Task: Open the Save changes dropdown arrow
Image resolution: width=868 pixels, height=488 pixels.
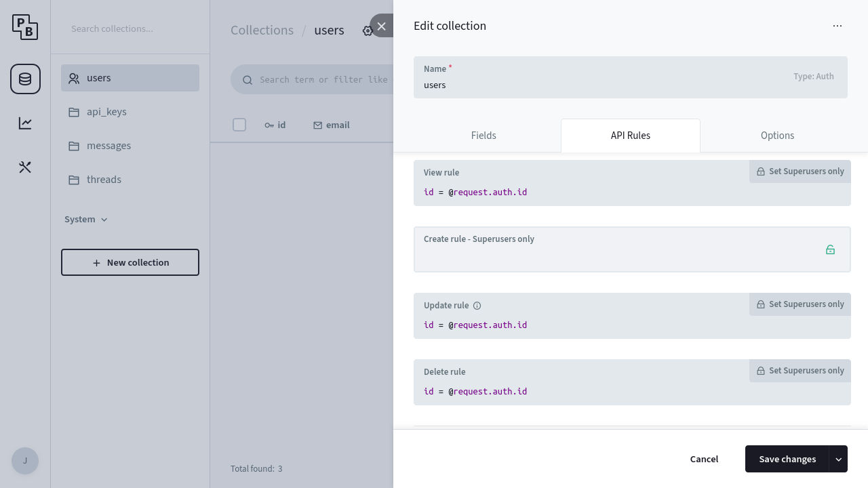Action: point(839,459)
